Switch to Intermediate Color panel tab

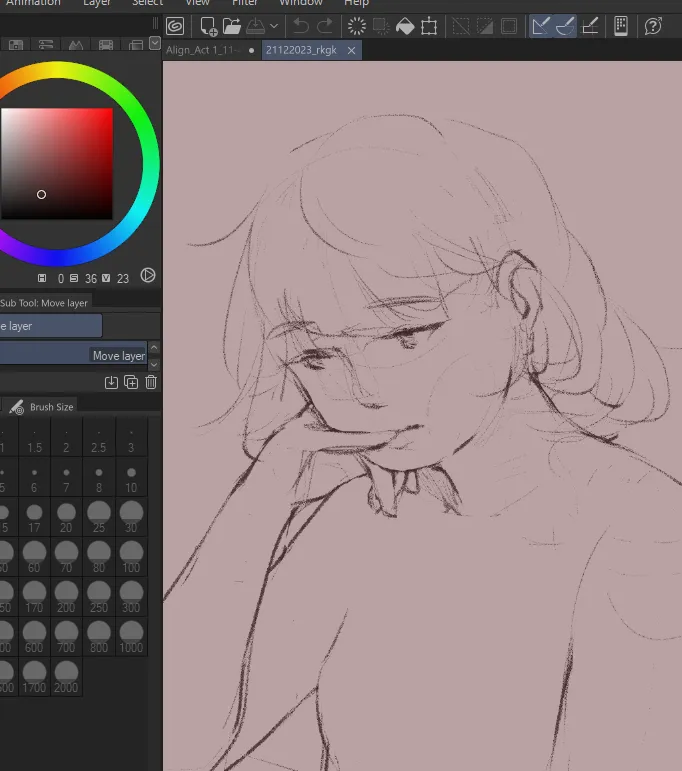[76, 45]
